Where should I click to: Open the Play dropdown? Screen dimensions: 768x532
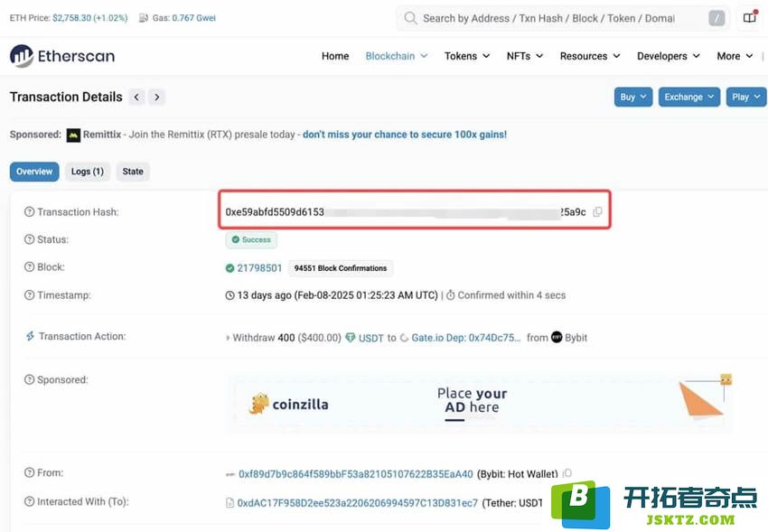tap(746, 97)
